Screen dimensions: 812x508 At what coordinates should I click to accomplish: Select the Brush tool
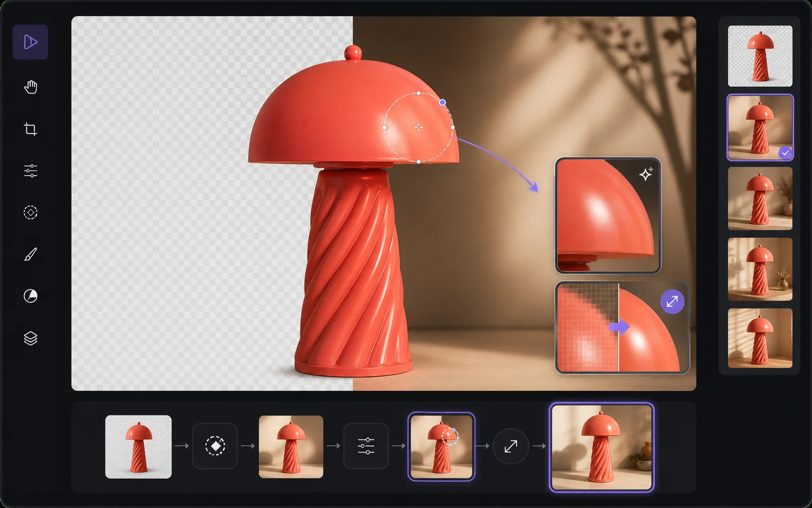[x=30, y=254]
